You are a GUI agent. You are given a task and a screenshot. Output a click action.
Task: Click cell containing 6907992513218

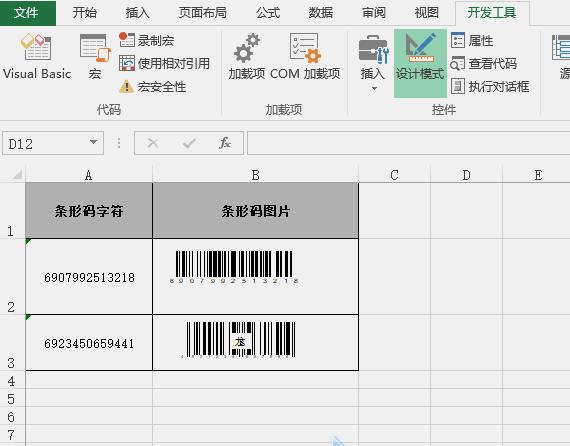tap(89, 277)
